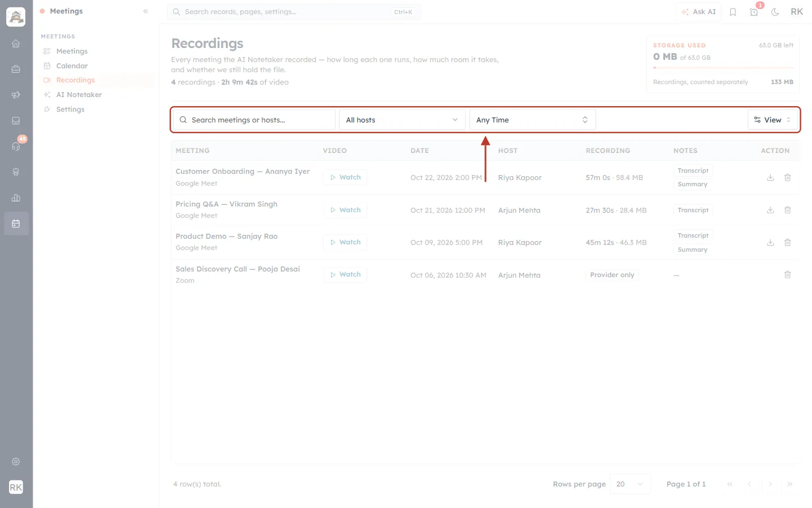Open the headset support icon with badge
Viewport: 812px width, 508px height.
pyautogui.click(x=16, y=147)
